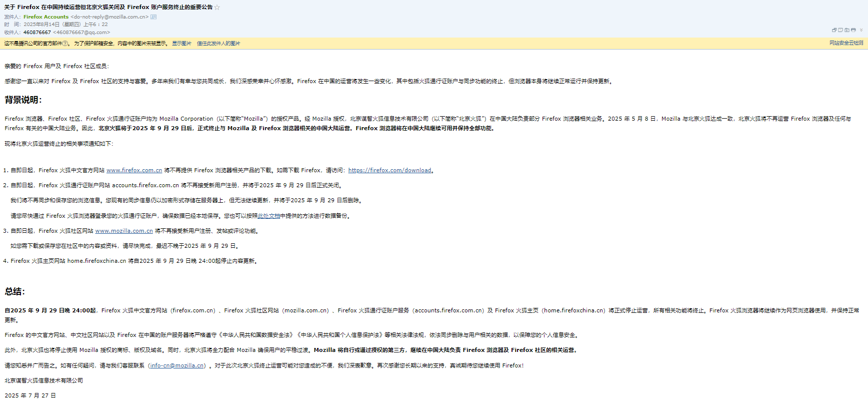Click the date 2025年8月14日 line

tap(65, 25)
